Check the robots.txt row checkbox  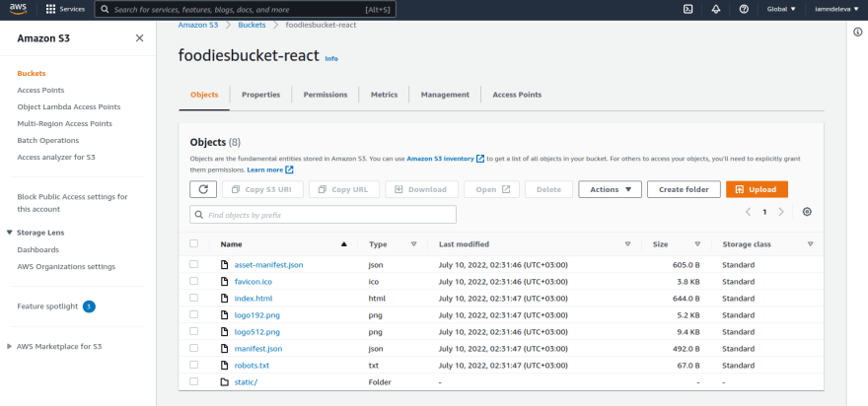pos(193,365)
